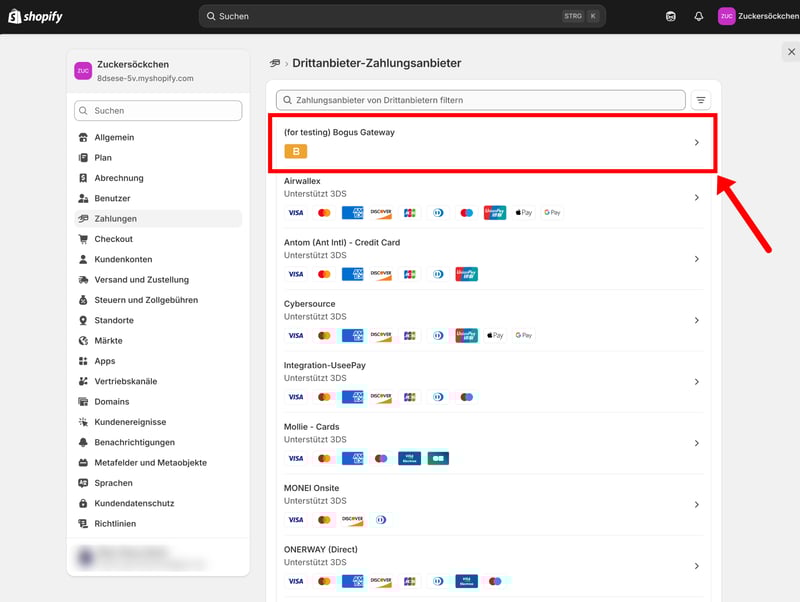Open the Zuckersöckchen account menu top right
This screenshot has width=800, height=602.
pos(755,16)
